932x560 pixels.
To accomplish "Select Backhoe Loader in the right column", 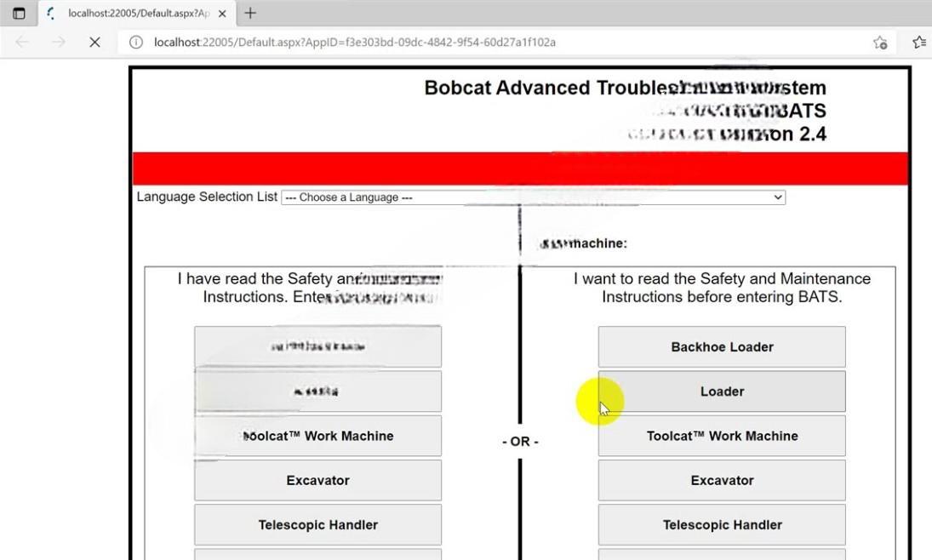I will [722, 346].
